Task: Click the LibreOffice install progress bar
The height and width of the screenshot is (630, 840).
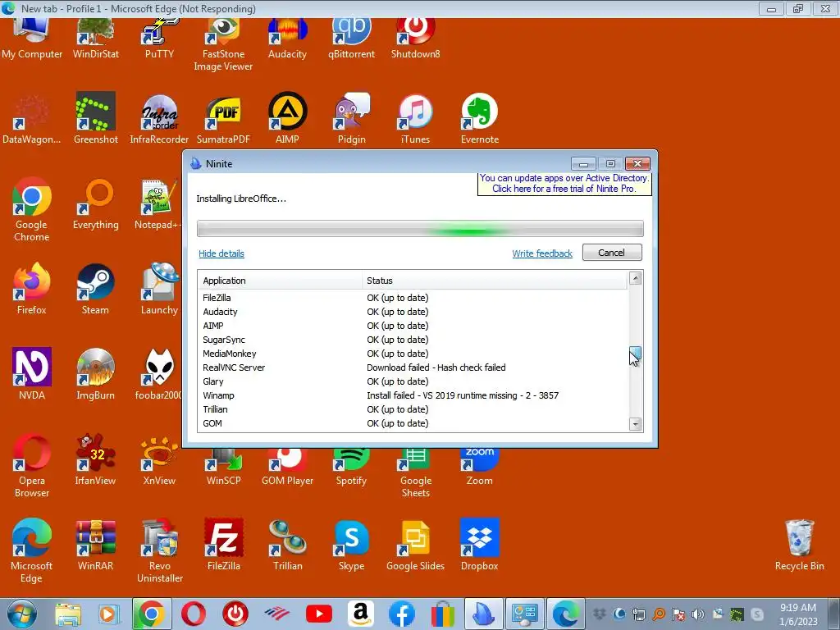Action: pos(420,229)
